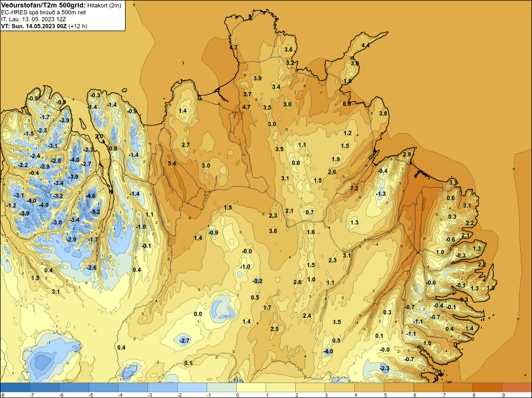Click the '3.8' temperature value on the map

383,113
